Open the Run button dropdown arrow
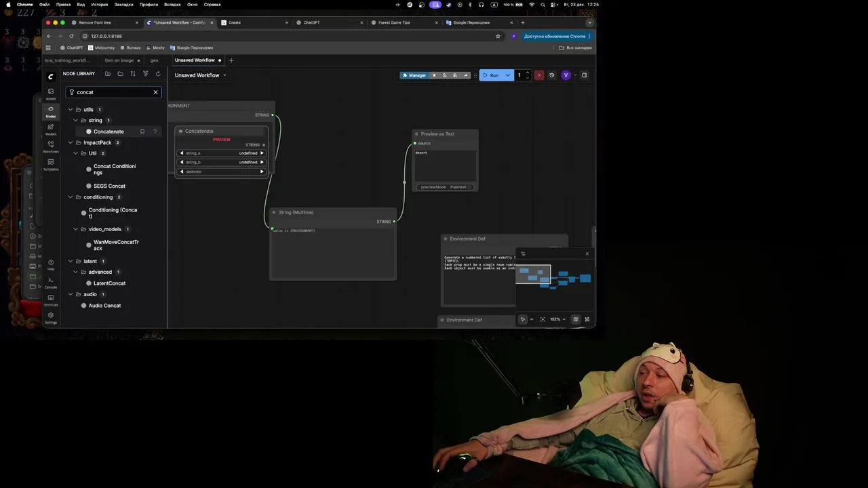Screen dimensions: 868x488 click(x=507, y=75)
